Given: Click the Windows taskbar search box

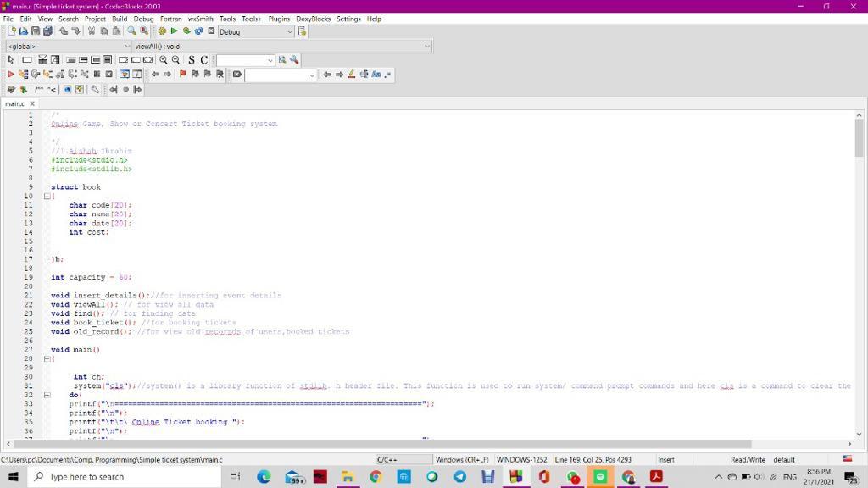Looking at the screenshot, I should pyautogui.click(x=127, y=477).
